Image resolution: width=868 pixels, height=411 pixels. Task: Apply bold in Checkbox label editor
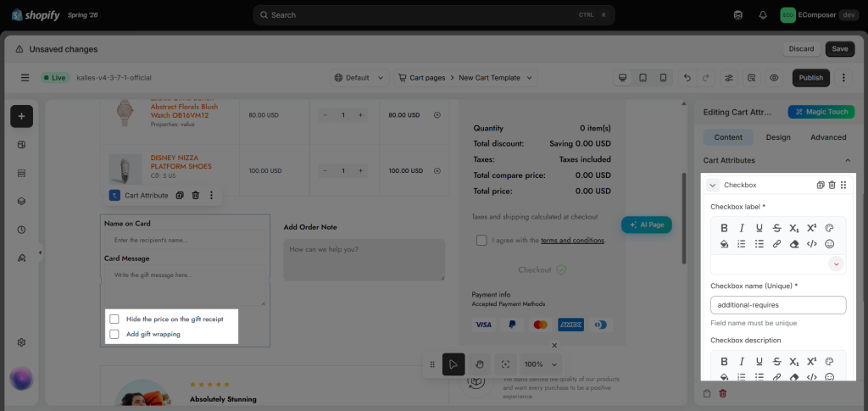[x=724, y=228]
